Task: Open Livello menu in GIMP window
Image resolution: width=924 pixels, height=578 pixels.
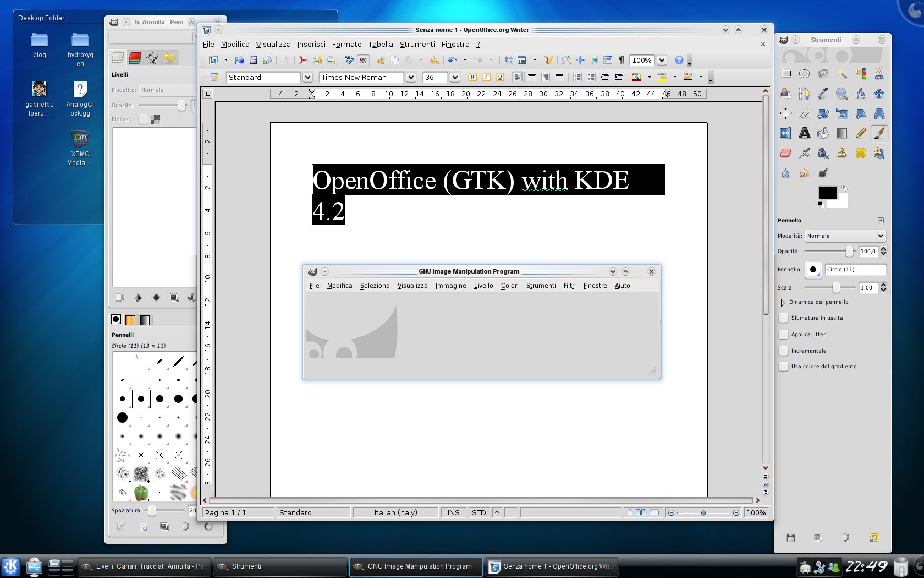Action: (483, 286)
